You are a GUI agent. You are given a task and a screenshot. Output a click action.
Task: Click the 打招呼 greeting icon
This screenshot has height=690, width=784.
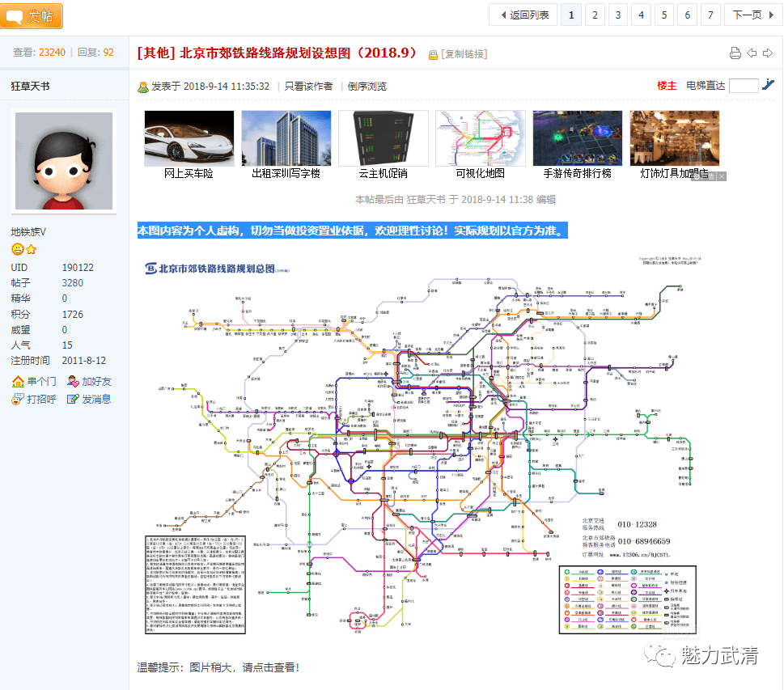click(18, 399)
